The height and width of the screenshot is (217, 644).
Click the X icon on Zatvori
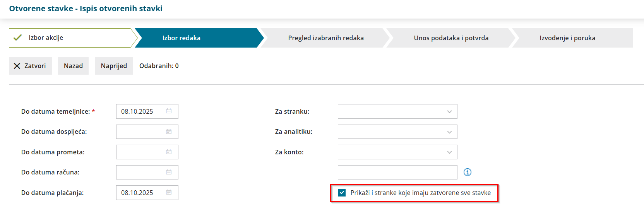click(17, 66)
